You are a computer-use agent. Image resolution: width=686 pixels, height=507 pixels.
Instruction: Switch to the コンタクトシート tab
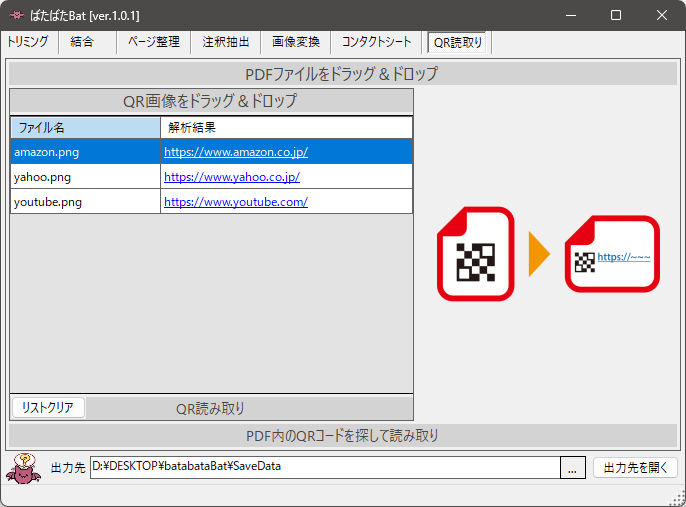(376, 42)
